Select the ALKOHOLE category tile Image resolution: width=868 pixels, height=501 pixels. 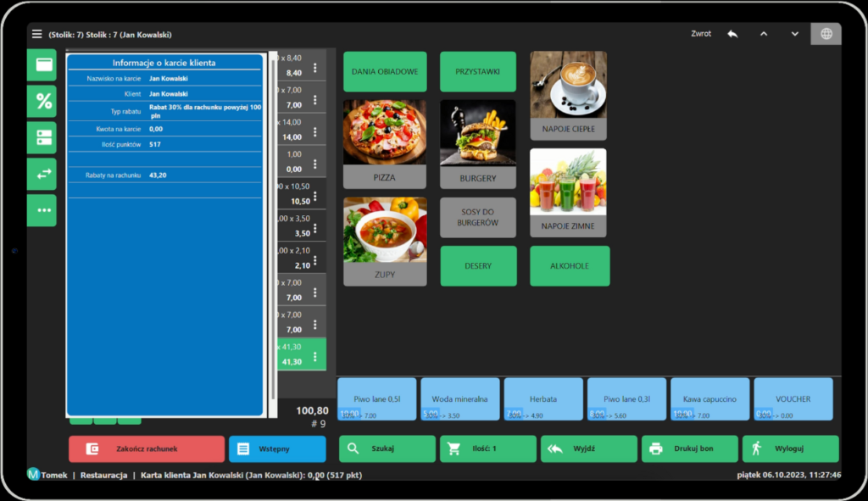(x=570, y=265)
